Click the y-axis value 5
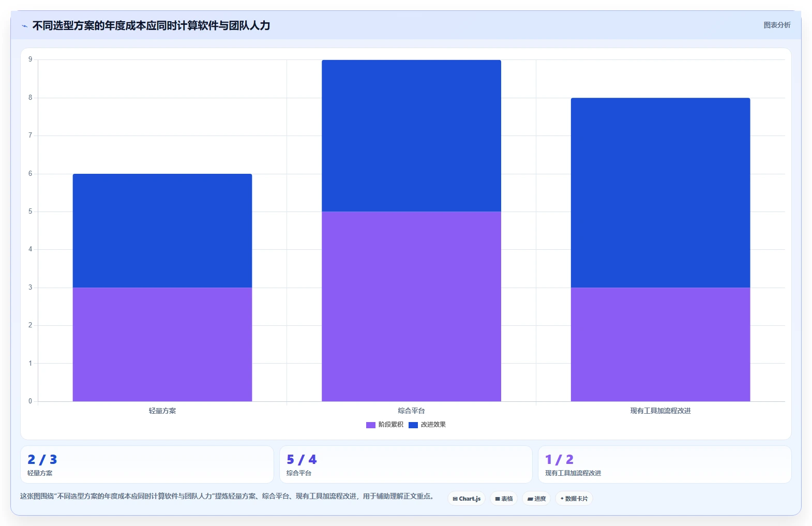The width and height of the screenshot is (812, 526). (30, 212)
